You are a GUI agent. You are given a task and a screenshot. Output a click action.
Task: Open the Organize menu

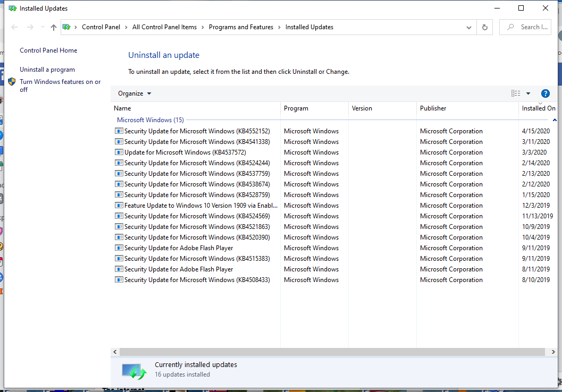point(135,93)
